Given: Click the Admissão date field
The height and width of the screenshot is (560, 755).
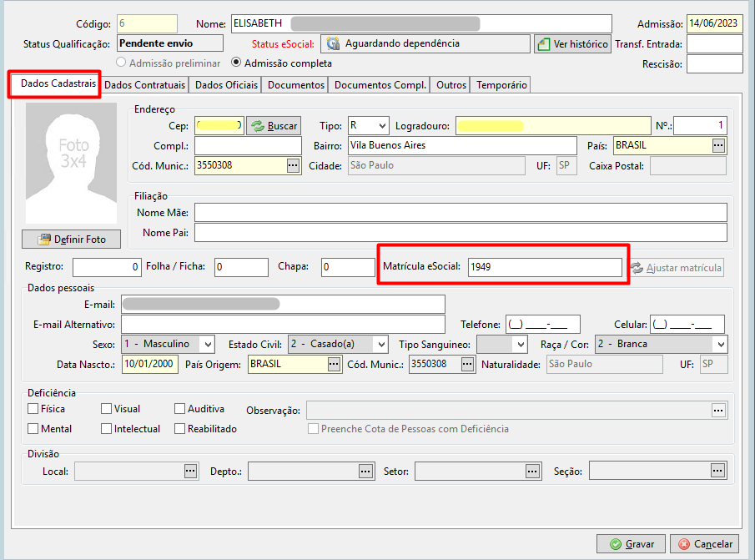Looking at the screenshot, I should (x=715, y=23).
